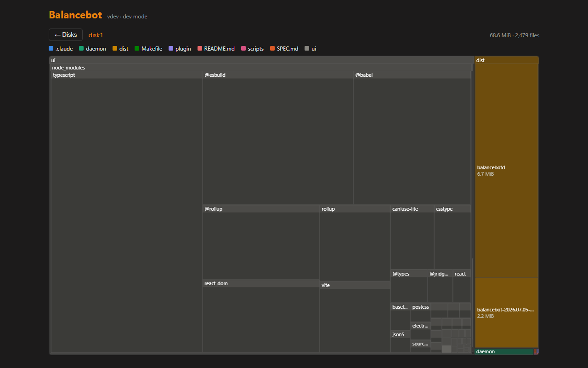588x368 pixels.
Task: Click the 68.6 MiB · 2,479 files summary
Action: coord(514,35)
